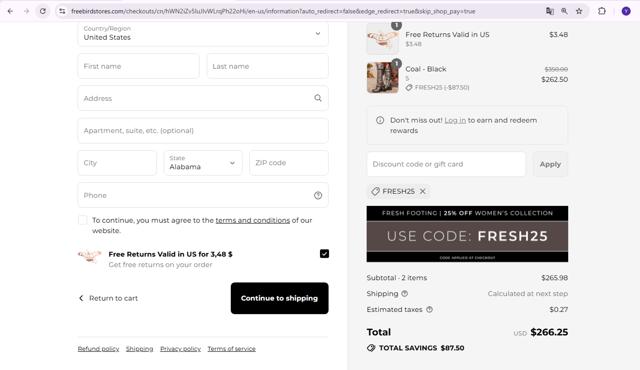Viewport: 640px width, 370px height.
Task: Click the phone field help icon
Action: [318, 195]
